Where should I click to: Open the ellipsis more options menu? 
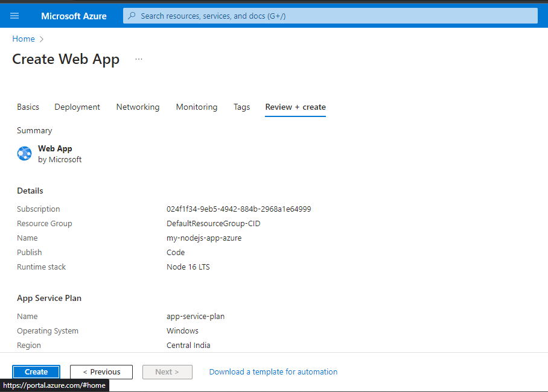tap(139, 59)
